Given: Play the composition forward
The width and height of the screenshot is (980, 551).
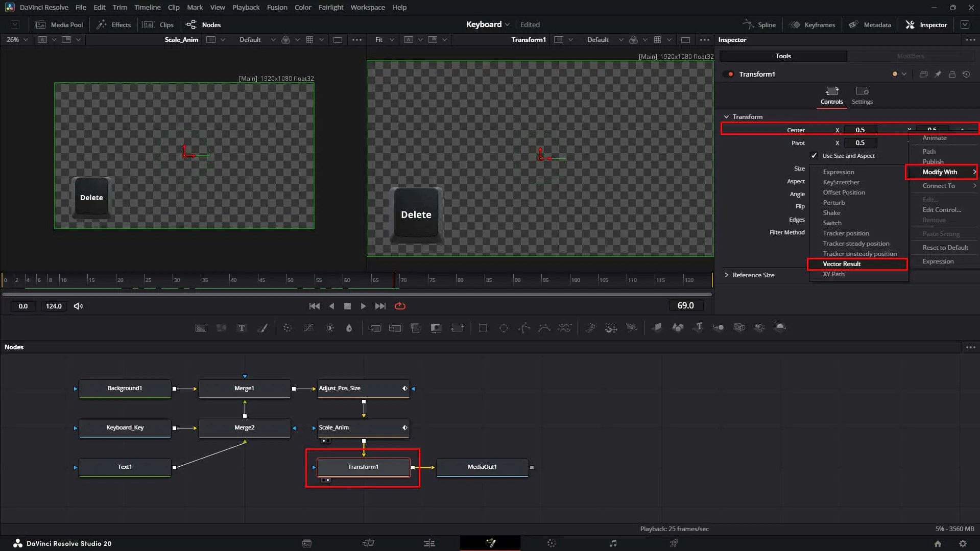Looking at the screenshot, I should point(363,306).
